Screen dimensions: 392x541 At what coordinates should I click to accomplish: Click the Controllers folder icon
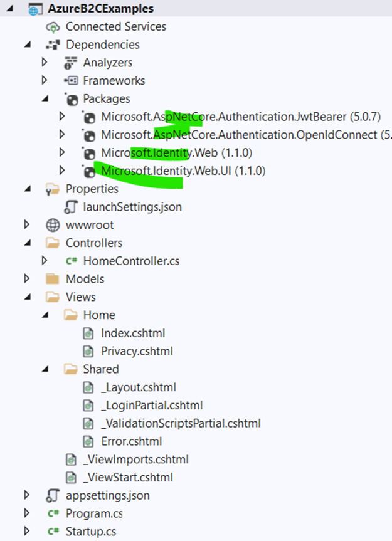click(x=53, y=243)
